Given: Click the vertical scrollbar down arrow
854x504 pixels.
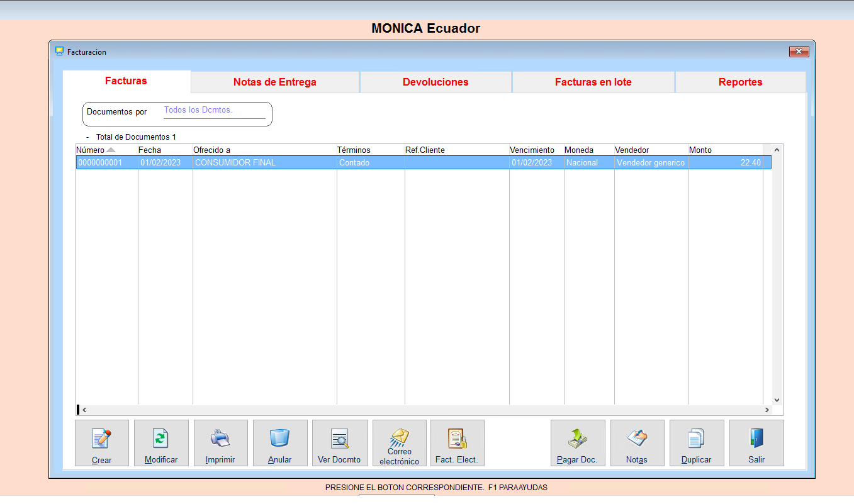Looking at the screenshot, I should (x=777, y=400).
